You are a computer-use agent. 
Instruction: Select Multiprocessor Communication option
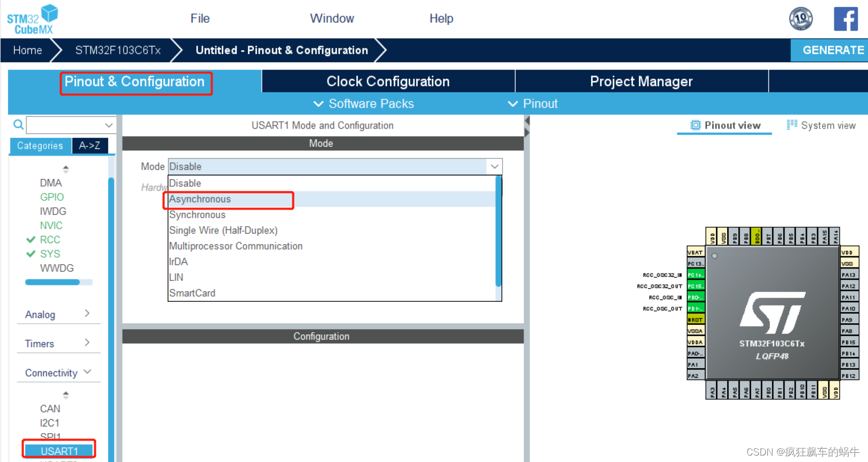(332, 246)
